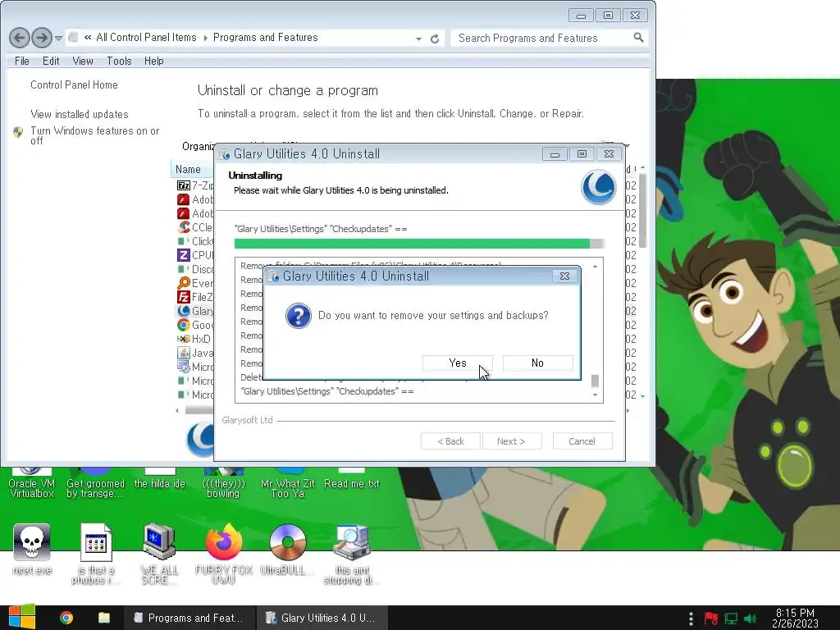Expand the address bar history dropdown
Screen dimensions: 840x630
[418, 39]
